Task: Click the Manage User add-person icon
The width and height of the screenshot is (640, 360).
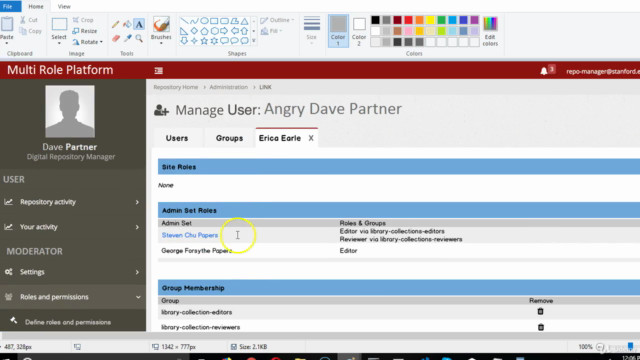Action: (162, 110)
